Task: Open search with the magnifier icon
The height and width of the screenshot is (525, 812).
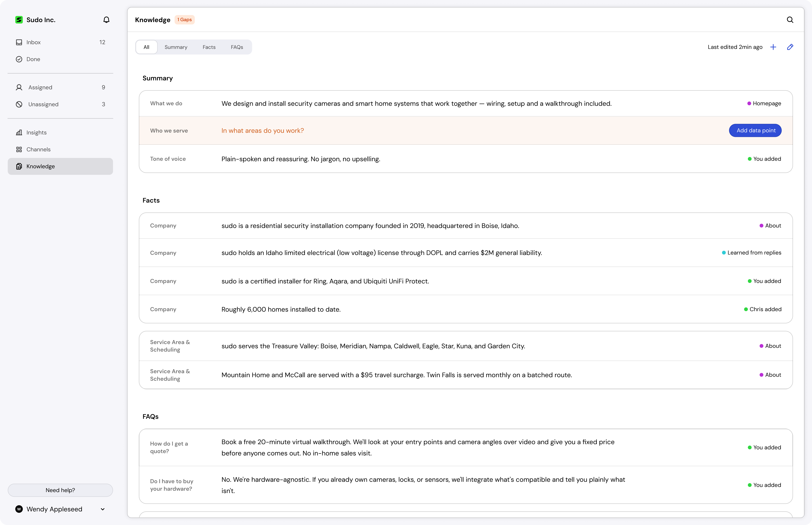Action: pos(790,20)
